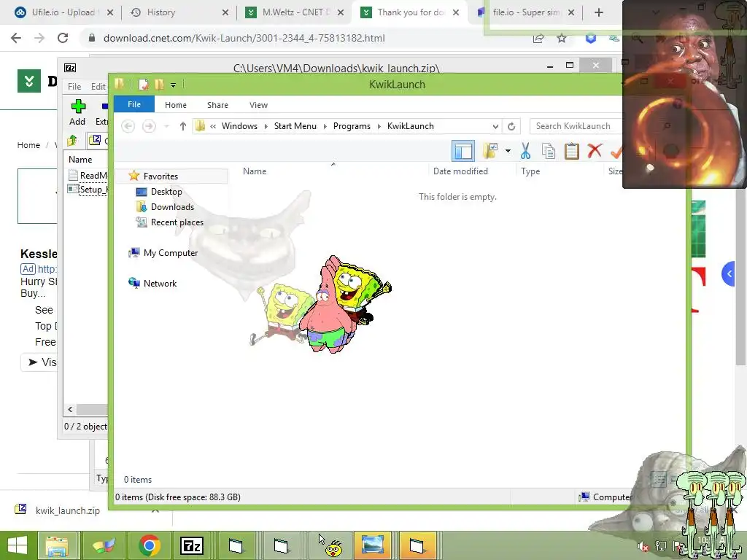
Task: Click properties icon in Explorer quick access toolbar
Action: [144, 85]
